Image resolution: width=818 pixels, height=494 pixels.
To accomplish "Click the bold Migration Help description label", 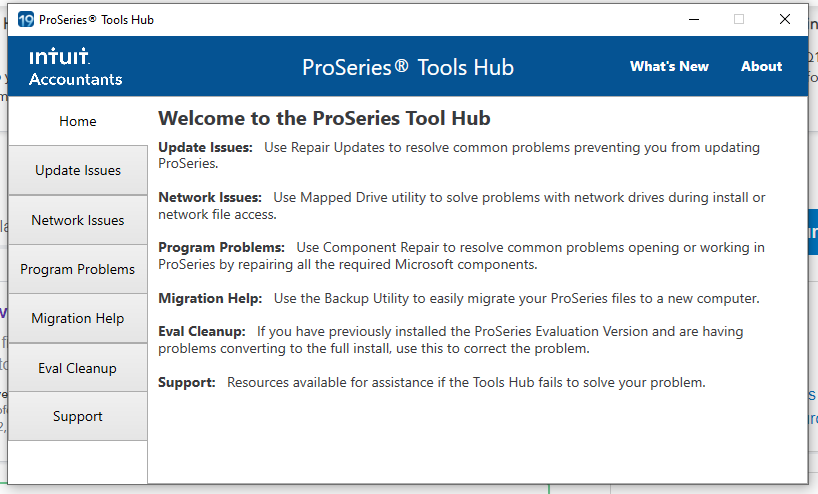I will click(x=210, y=299).
